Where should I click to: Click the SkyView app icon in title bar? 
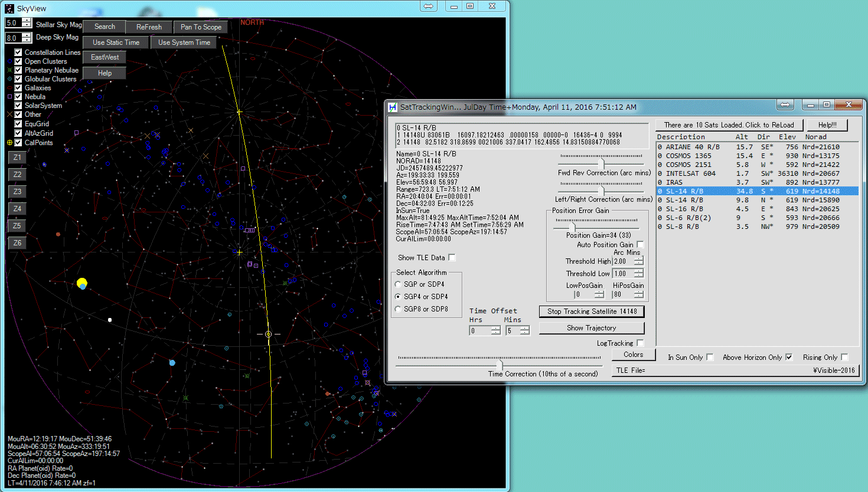coord(9,8)
